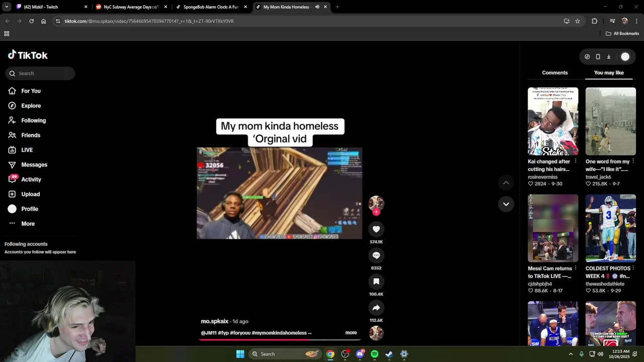Open Chrome extensions puzzle icon
644x362 pixels.
click(595, 21)
